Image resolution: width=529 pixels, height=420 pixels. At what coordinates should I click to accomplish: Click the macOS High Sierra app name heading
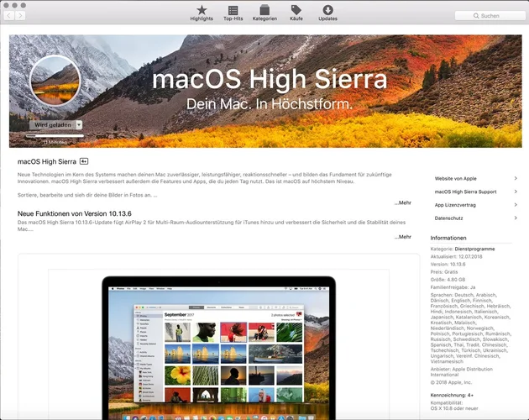(x=46, y=162)
